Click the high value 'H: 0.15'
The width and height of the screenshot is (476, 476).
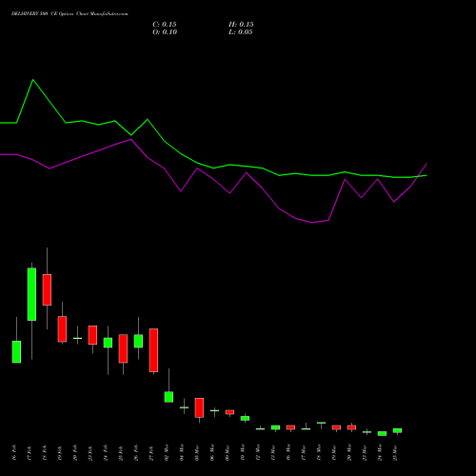pos(241,25)
